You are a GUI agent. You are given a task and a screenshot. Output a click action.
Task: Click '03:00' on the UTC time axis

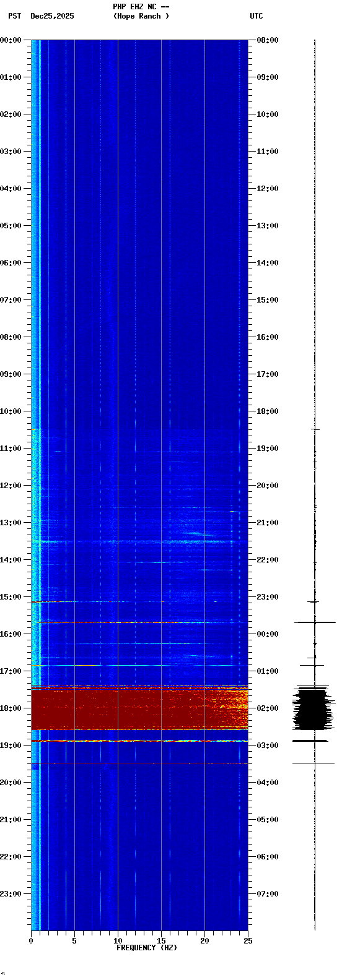pos(268,746)
